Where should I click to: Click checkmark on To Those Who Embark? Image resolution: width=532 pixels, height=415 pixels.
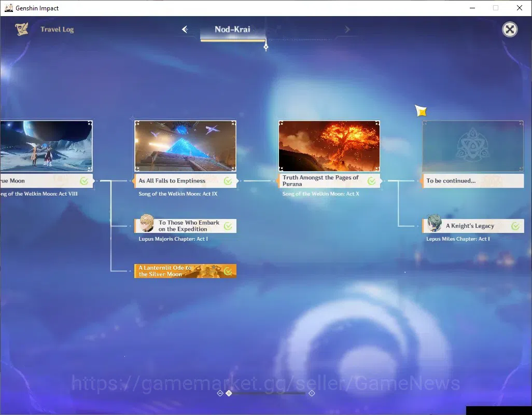[x=228, y=226]
